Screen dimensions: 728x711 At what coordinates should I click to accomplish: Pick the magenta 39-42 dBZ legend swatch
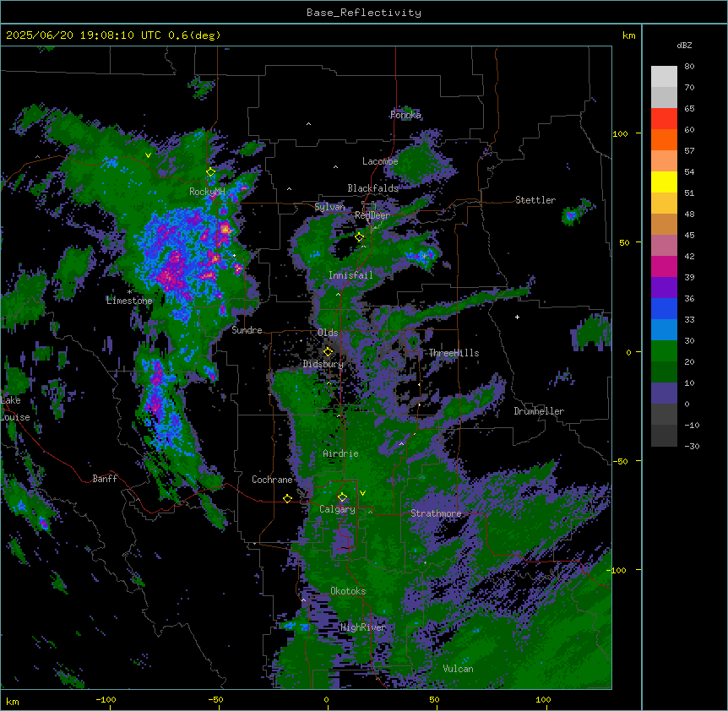(x=664, y=266)
